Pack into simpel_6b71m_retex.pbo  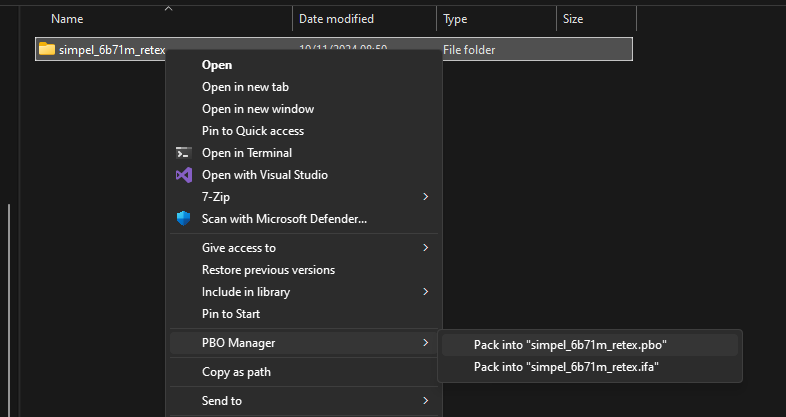[x=570, y=345]
